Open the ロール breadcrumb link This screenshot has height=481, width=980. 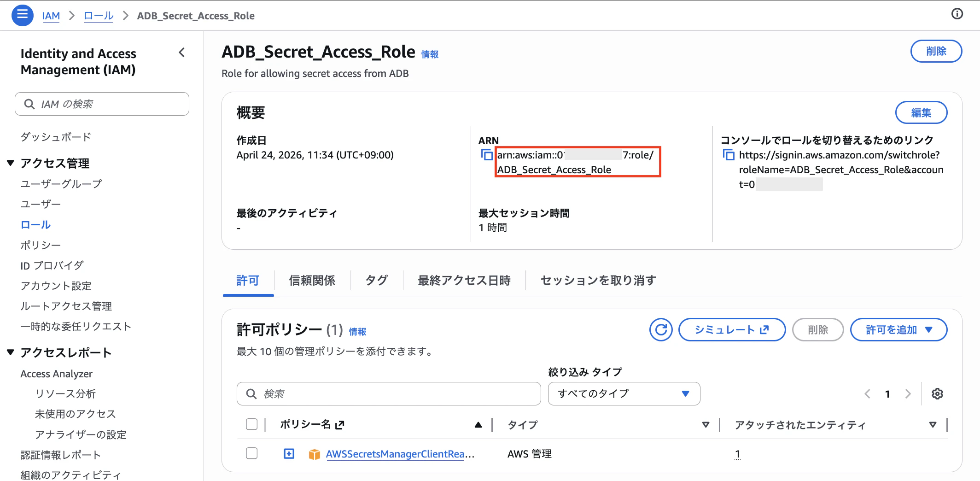[x=99, y=16]
